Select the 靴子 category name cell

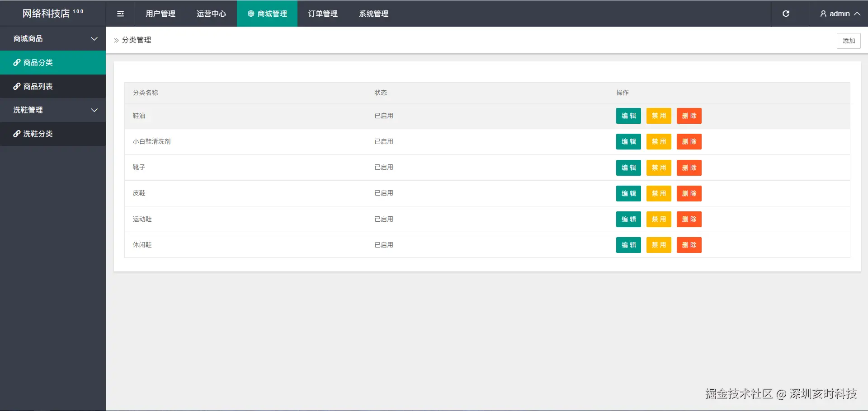139,168
